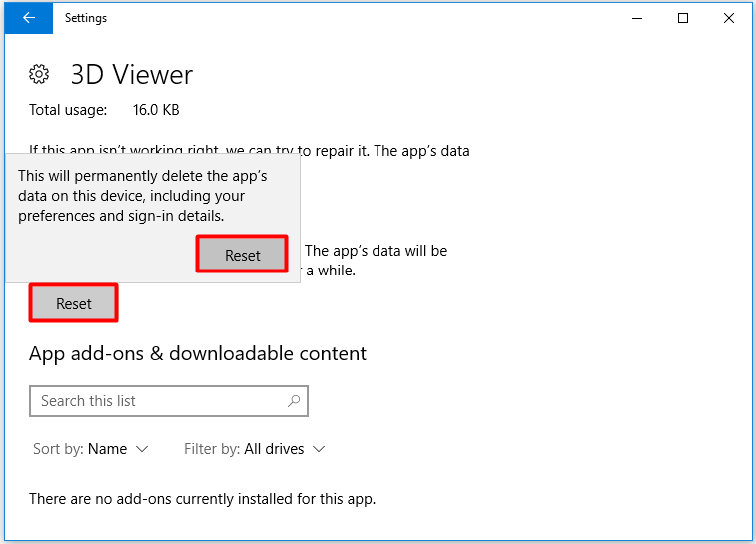Click the Search this list field

pos(169,401)
